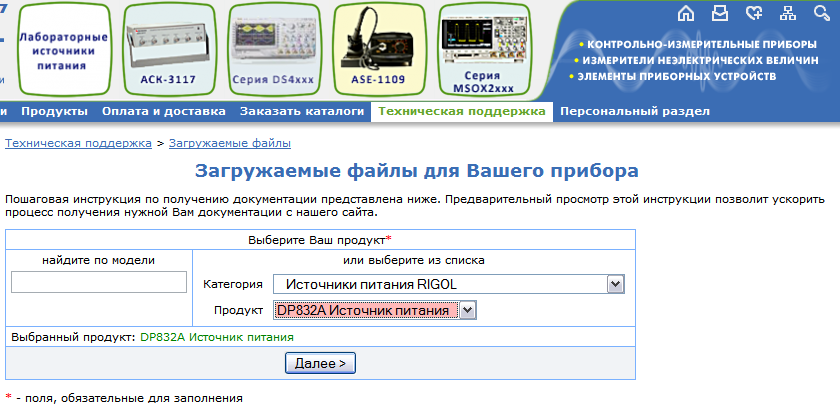This screenshot has width=840, height=407.
Task: Open the Заказать каталоги menu
Action: pos(302,111)
